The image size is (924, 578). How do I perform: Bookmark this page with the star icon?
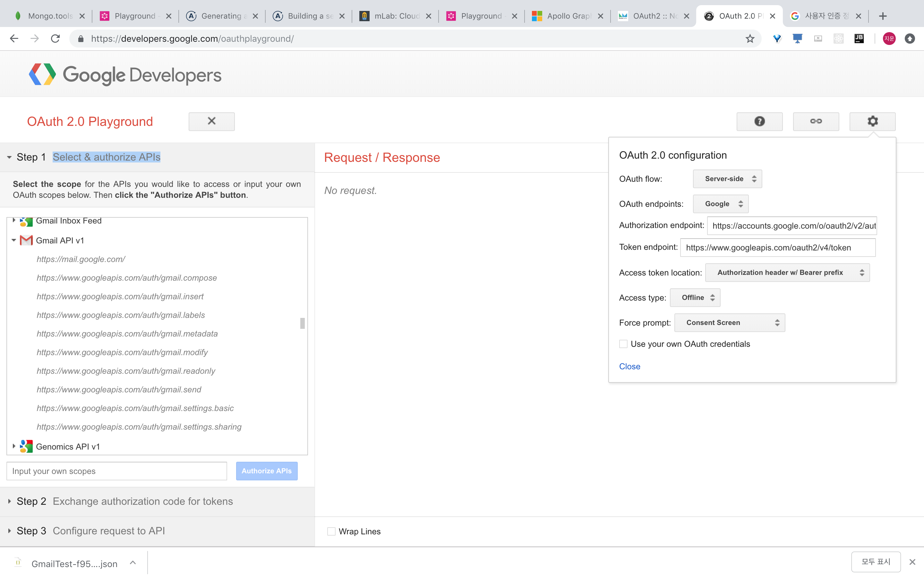click(x=750, y=39)
